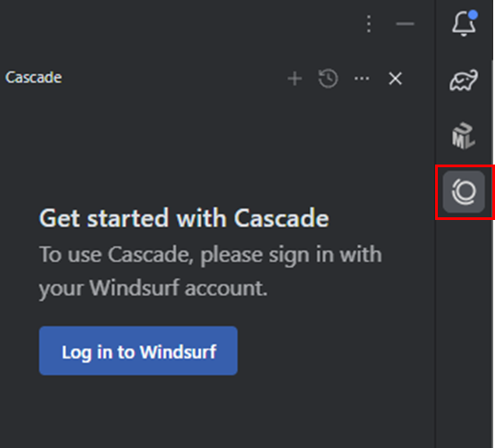Click empty tool stripe below Cascade icon
495x448 pixels.
point(464,316)
